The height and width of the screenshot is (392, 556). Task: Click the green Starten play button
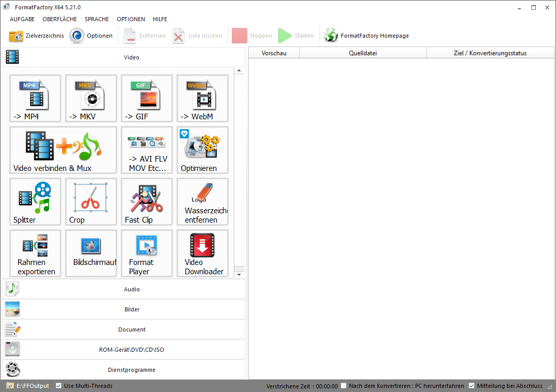click(x=296, y=36)
